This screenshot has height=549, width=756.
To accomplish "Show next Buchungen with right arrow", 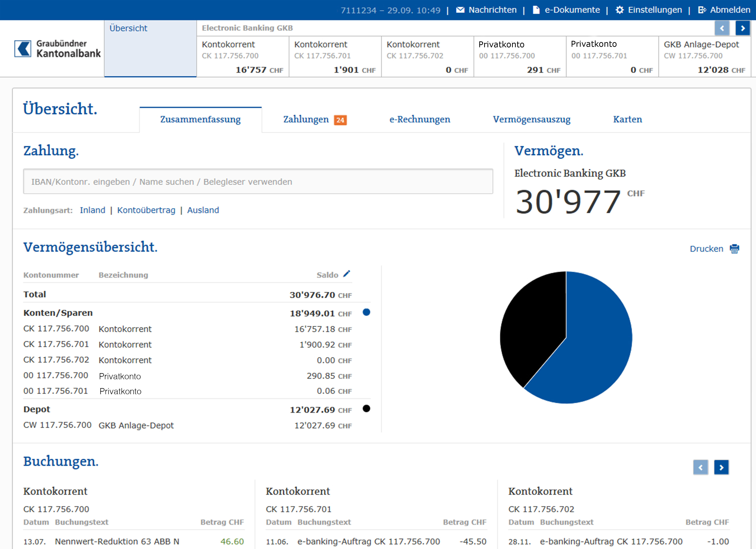I will point(721,467).
